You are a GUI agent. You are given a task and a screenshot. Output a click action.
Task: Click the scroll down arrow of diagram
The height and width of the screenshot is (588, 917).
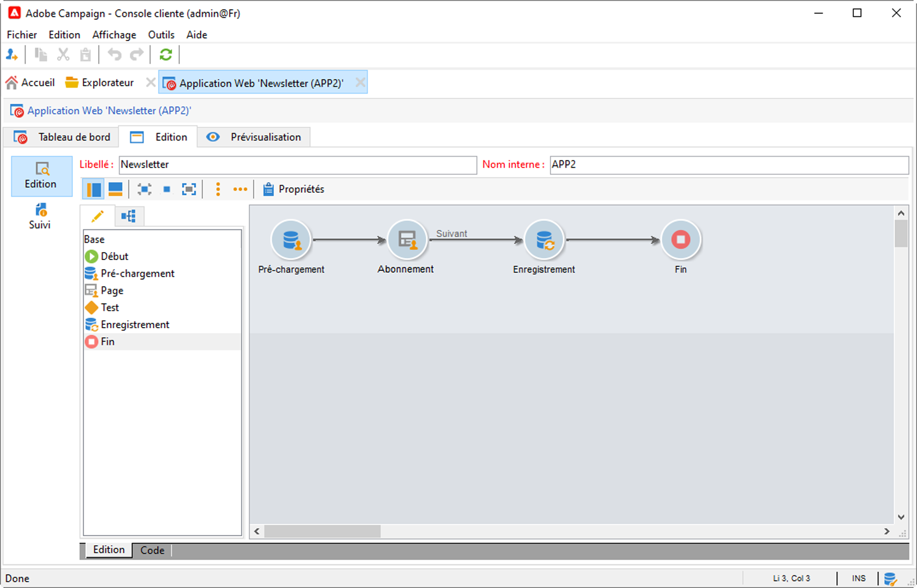click(901, 517)
